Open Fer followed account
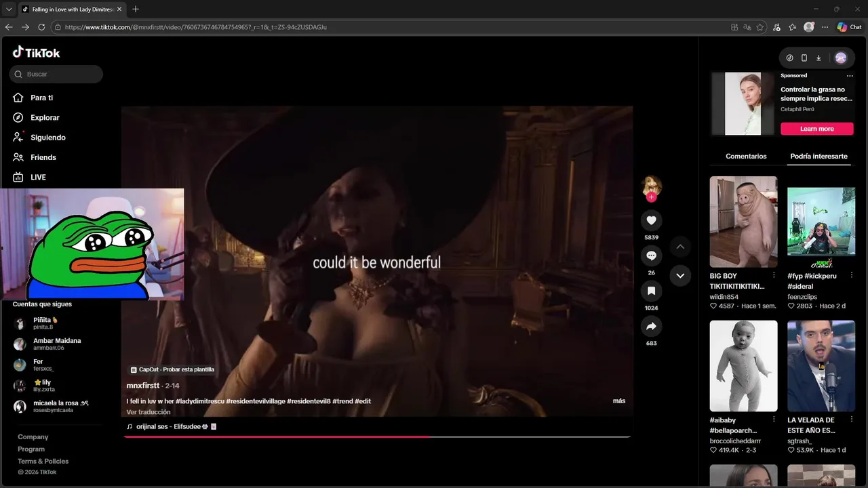The width and height of the screenshot is (868, 488). coord(43,365)
